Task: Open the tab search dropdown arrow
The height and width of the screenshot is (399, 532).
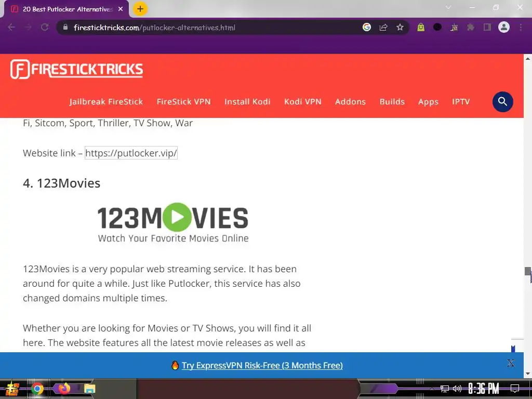Action: click(448, 7)
